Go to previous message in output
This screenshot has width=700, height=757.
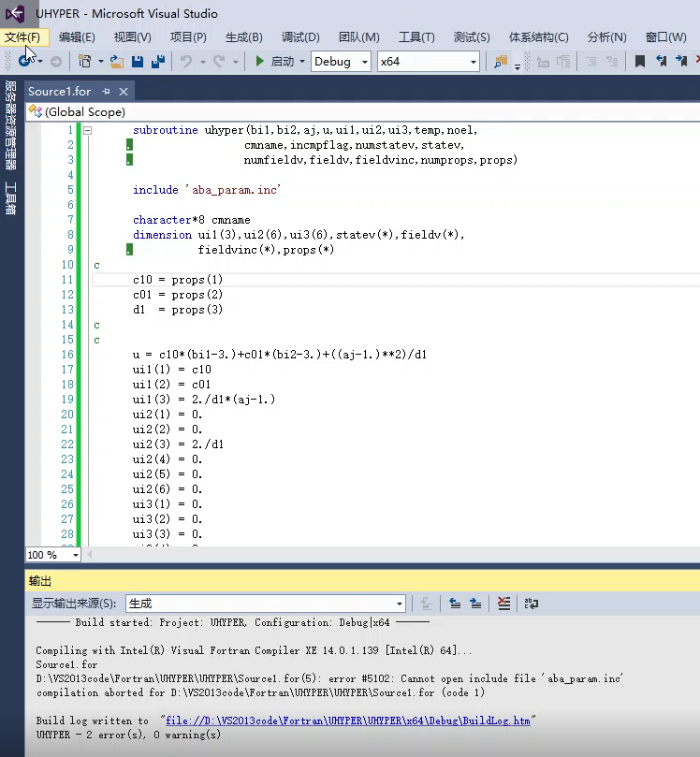pyautogui.click(x=455, y=604)
